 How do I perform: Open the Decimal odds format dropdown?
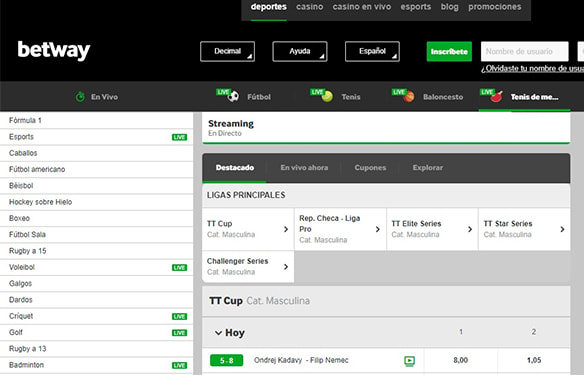[228, 51]
